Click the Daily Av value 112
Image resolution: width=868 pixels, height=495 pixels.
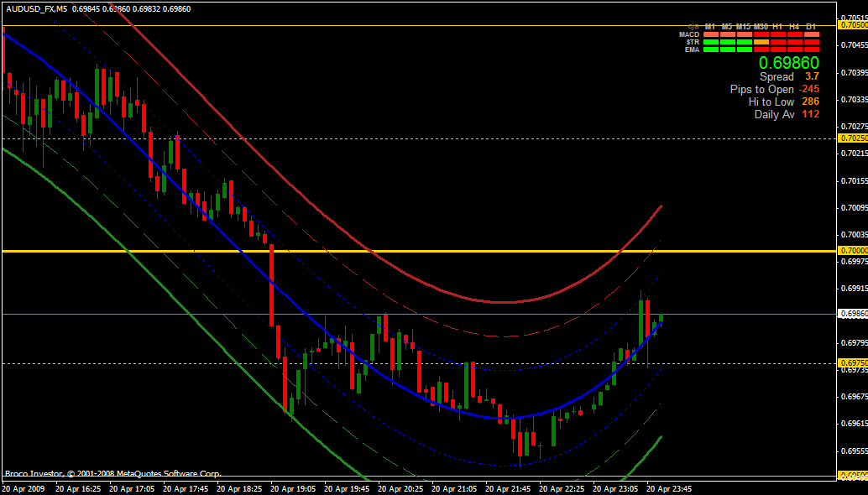pyautogui.click(x=810, y=114)
